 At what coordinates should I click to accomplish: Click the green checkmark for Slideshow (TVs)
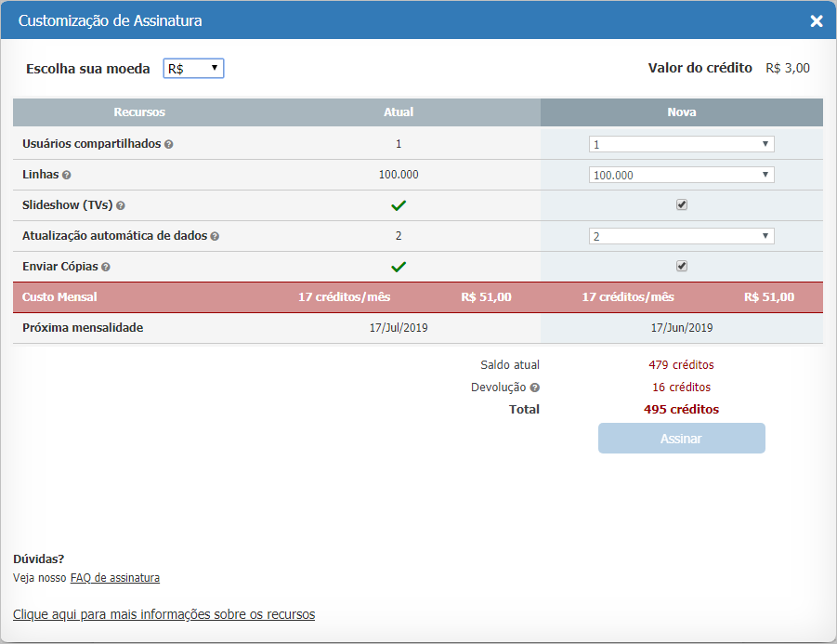pos(399,204)
